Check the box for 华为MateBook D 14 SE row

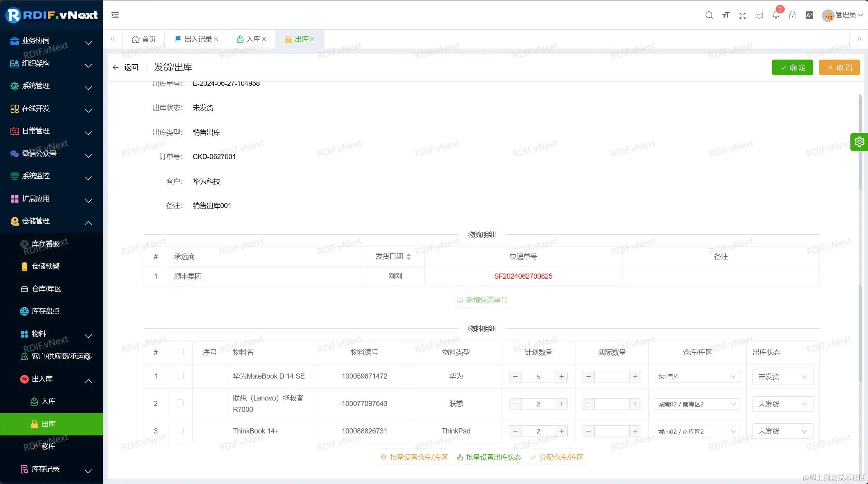(x=180, y=376)
